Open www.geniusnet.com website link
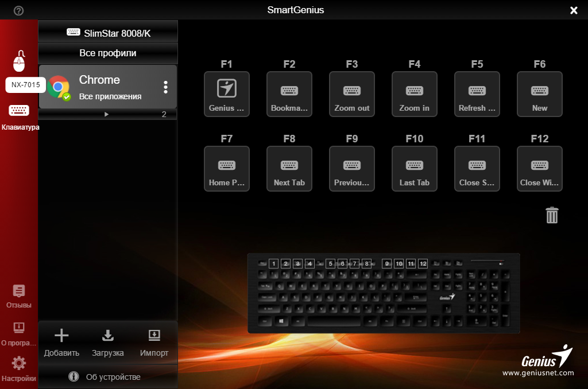Viewport: 588px width, 389px height. [x=538, y=373]
